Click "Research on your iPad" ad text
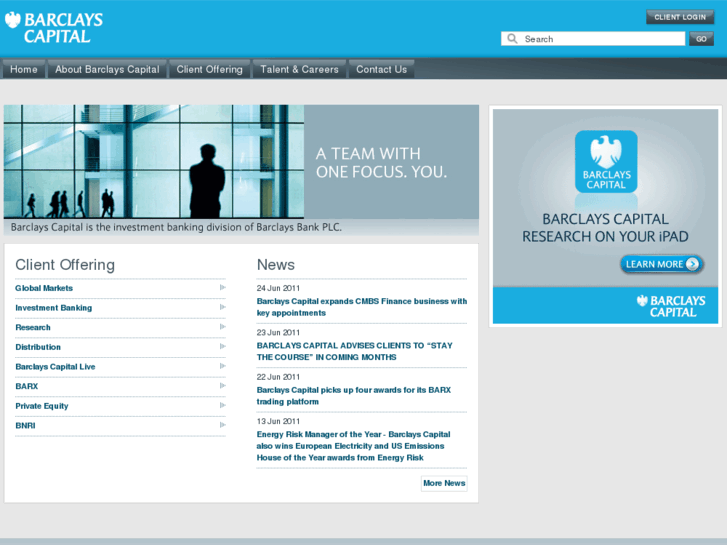 tap(605, 228)
